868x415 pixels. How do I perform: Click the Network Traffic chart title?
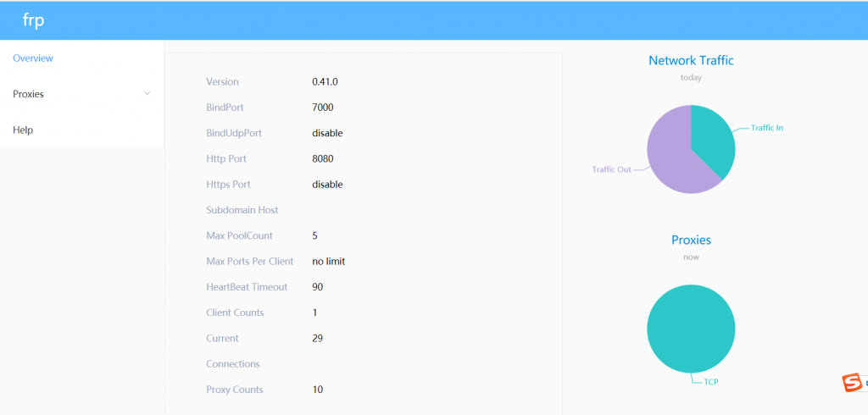tap(691, 60)
